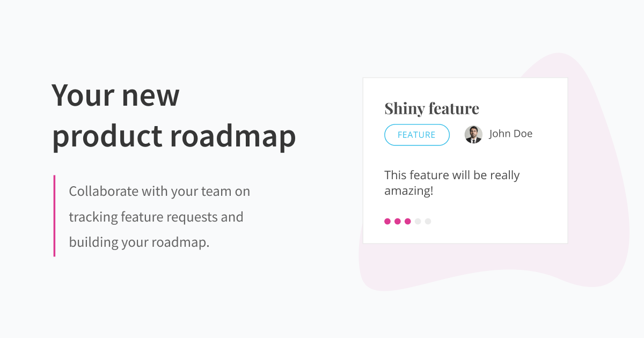Click "Collaborate with your team on" text
Screen dimensions: 644x338
[159, 192]
